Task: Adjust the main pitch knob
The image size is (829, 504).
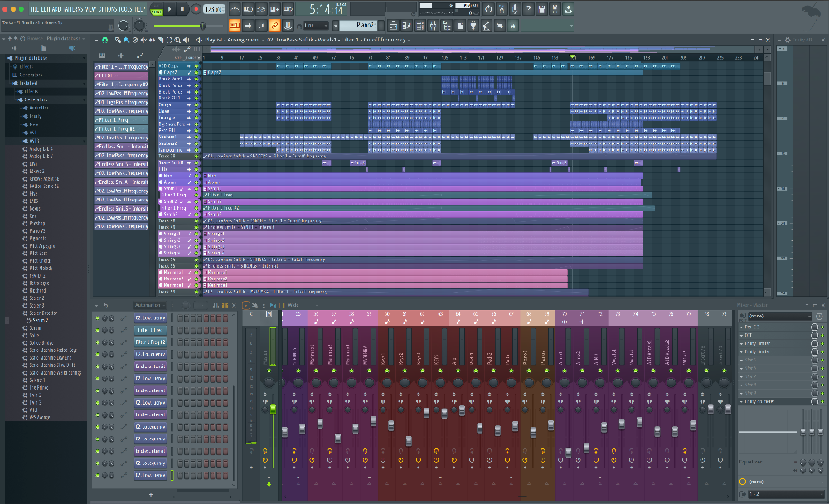Action: (139, 26)
